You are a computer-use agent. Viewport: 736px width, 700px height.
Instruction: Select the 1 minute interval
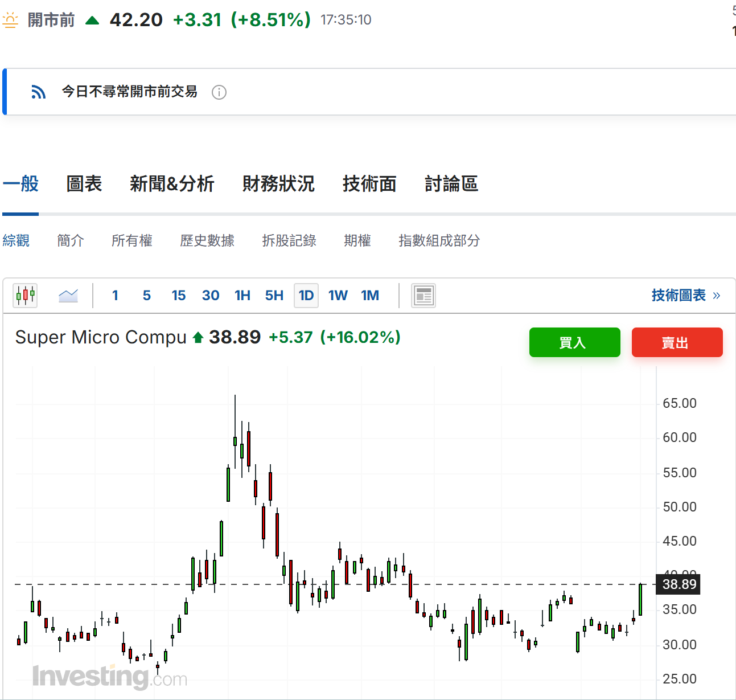pyautogui.click(x=115, y=296)
